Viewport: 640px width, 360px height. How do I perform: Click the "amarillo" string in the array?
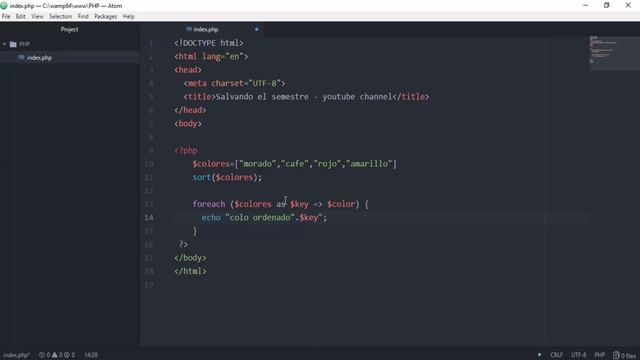tap(369, 164)
